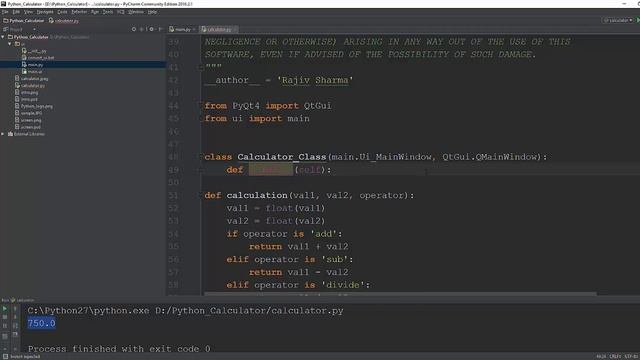Select calculator.py in project tree
Viewport: 640px width, 360px height.
[30, 86]
